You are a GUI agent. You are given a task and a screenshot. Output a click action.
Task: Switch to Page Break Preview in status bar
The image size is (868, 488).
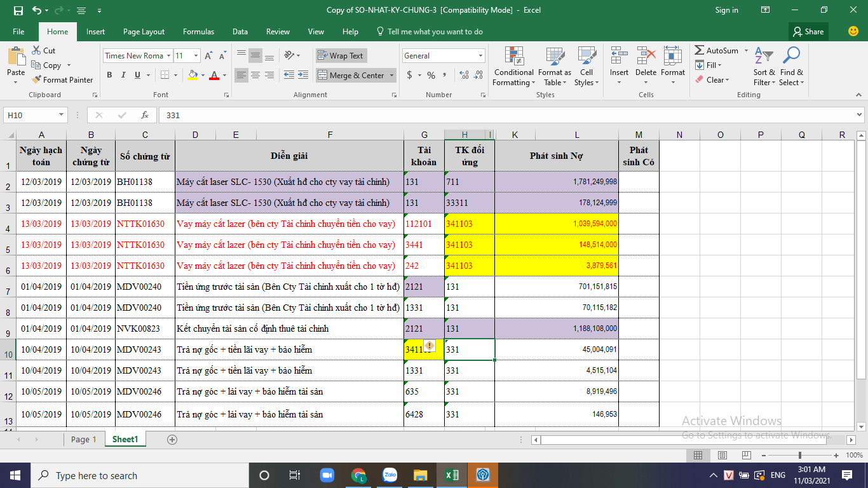click(746, 455)
